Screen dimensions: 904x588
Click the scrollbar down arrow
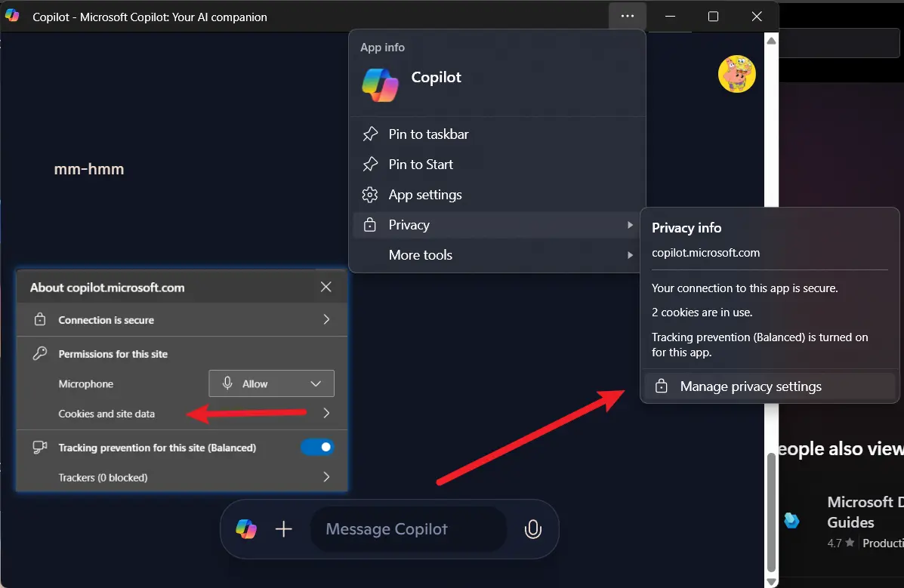click(x=771, y=582)
